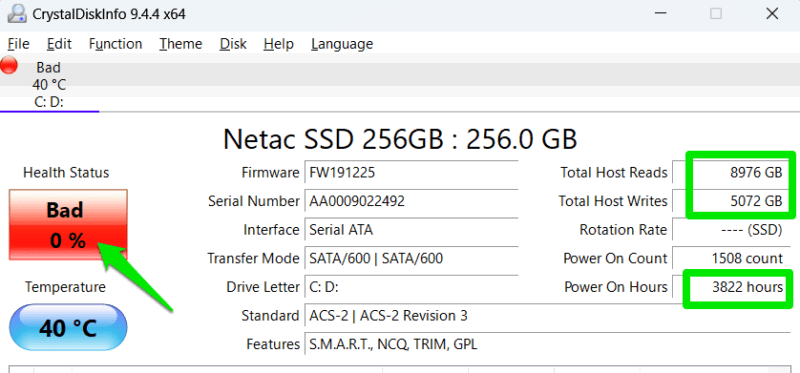The image size is (800, 373).
Task: Click the 40 °C text in the disk summary
Action: click(x=49, y=85)
